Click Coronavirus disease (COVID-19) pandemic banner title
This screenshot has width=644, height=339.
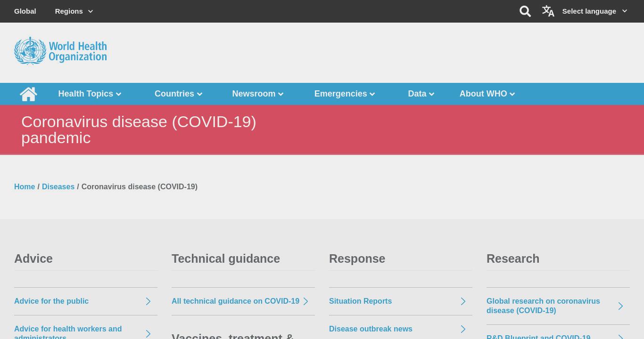click(x=139, y=130)
